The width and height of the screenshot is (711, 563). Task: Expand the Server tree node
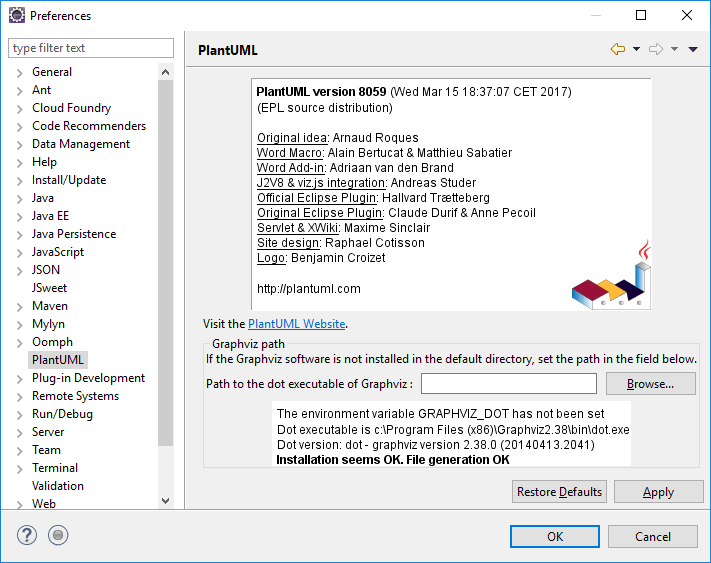[19, 432]
